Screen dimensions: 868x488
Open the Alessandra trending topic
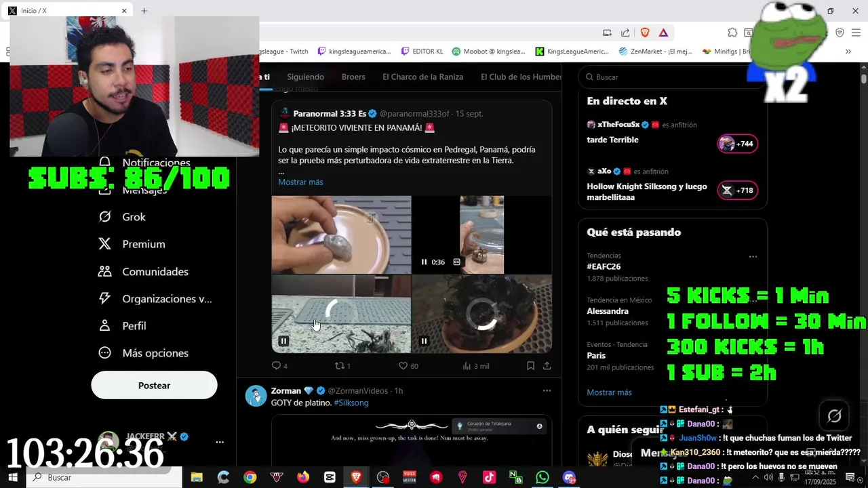pos(608,311)
